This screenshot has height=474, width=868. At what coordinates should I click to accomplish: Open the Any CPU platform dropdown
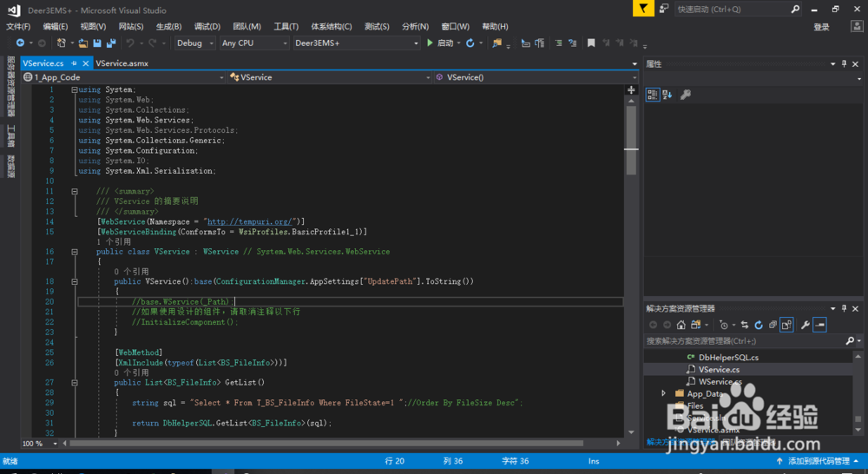point(254,43)
